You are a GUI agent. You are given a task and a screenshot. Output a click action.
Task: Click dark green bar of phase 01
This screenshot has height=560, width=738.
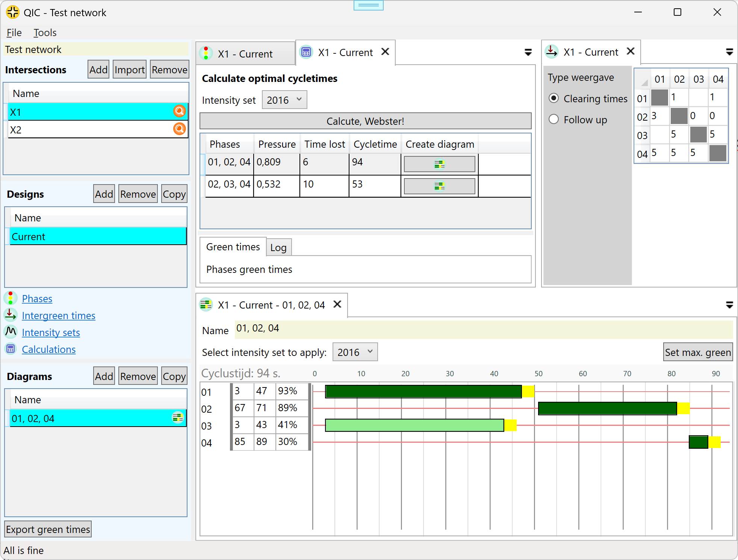(423, 391)
